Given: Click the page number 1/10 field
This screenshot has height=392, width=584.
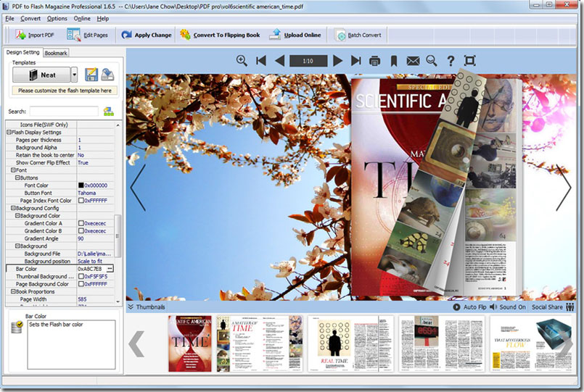Looking at the screenshot, I should point(308,61).
